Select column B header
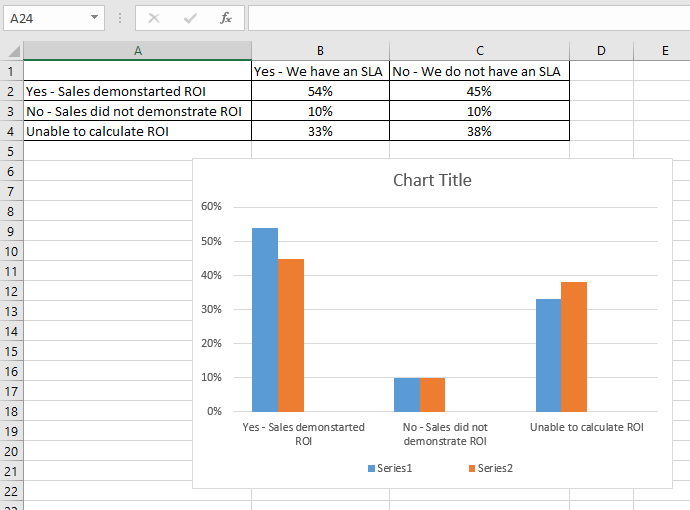Image resolution: width=690 pixels, height=510 pixels. point(320,51)
